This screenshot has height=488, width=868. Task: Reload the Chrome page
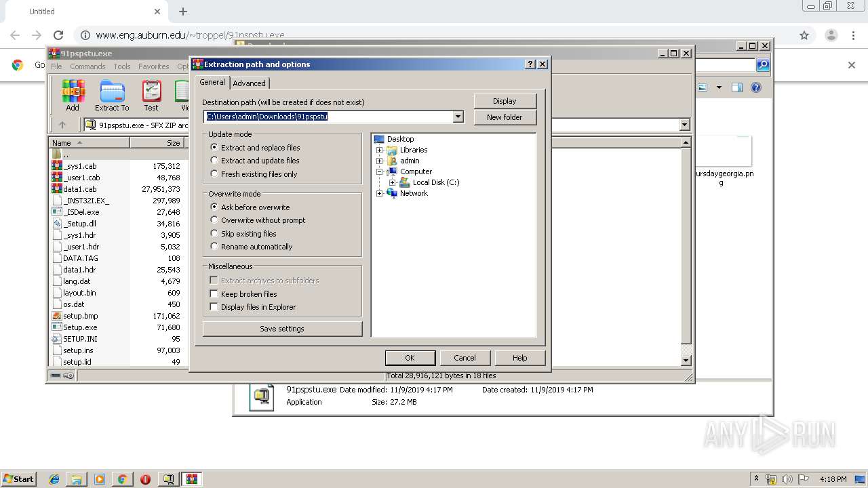coord(58,35)
